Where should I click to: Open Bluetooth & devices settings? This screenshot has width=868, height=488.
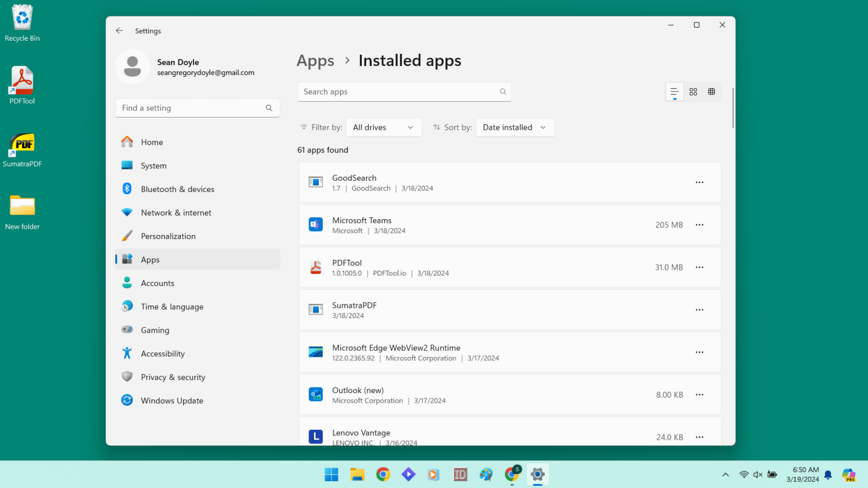[x=198, y=189]
